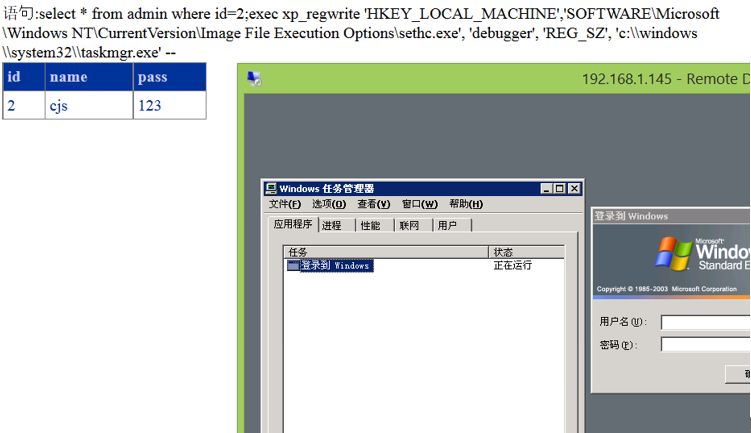
Task: Click the 正在运行 status cell
Action: tap(512, 265)
